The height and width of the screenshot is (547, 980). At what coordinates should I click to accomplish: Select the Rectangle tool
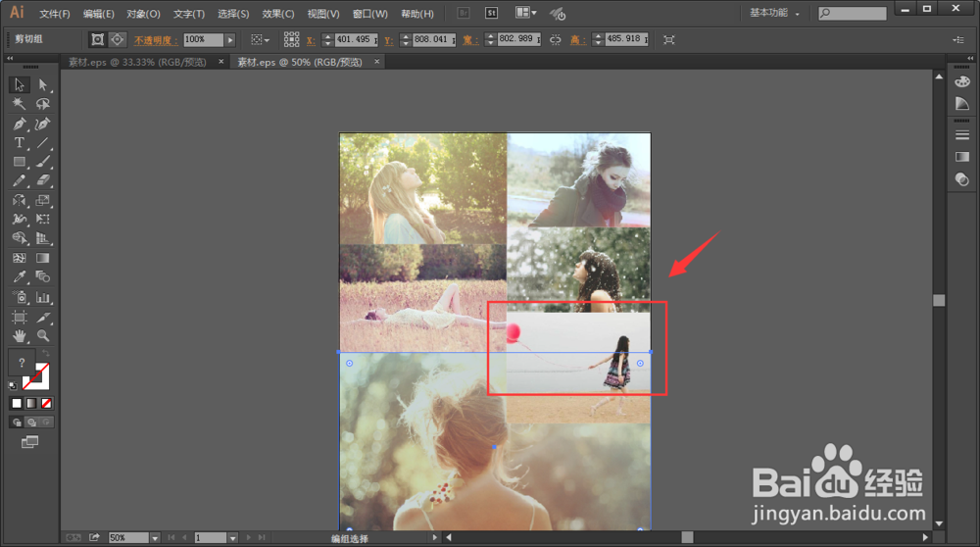click(20, 162)
